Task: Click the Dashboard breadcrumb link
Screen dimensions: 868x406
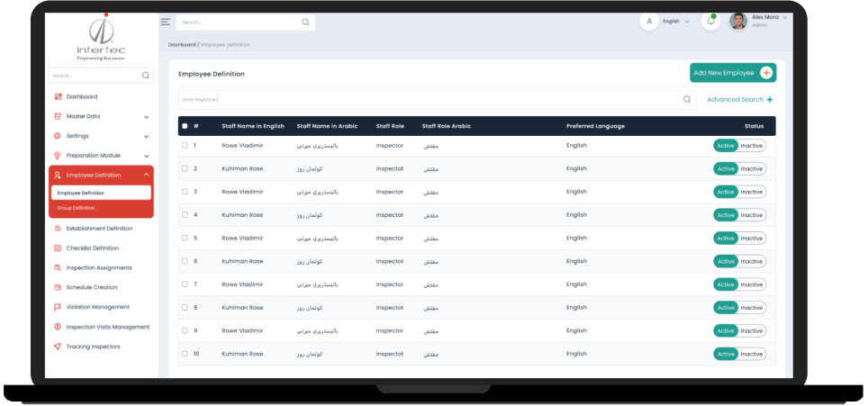Action: 182,45
